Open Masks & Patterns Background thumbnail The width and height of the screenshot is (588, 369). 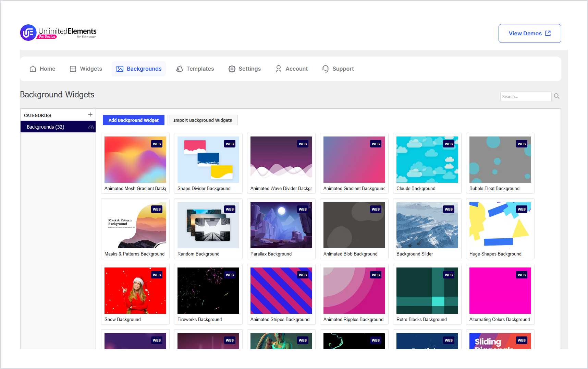pyautogui.click(x=135, y=225)
